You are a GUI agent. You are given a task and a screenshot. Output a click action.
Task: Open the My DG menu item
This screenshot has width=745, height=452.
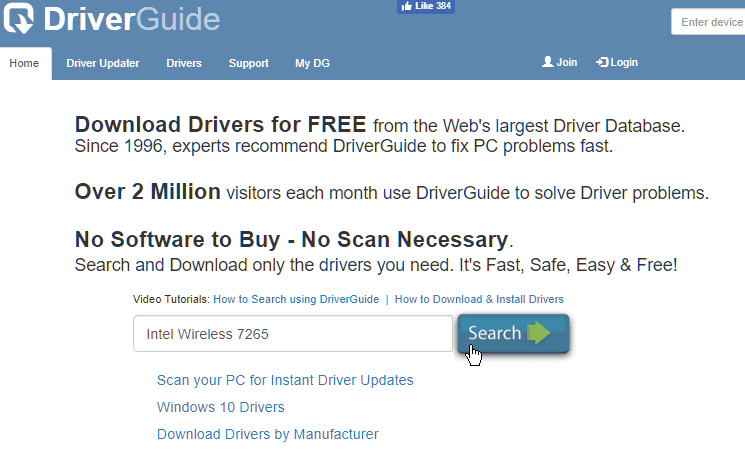312,63
